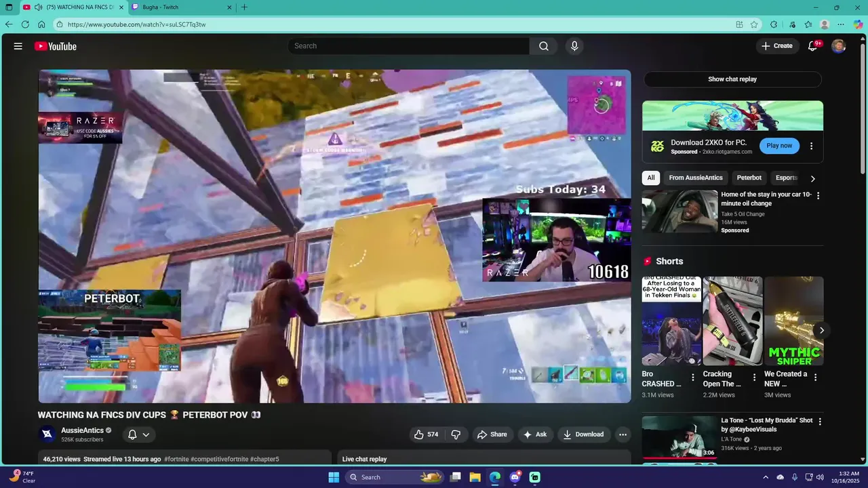Click the Ask button
Viewport: 868px width, 488px height.
click(x=534, y=434)
